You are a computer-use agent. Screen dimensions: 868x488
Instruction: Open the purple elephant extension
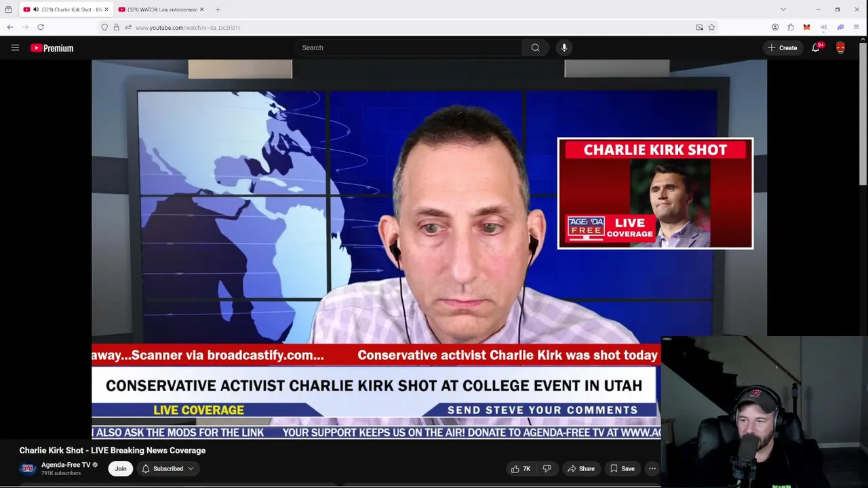pos(840,27)
